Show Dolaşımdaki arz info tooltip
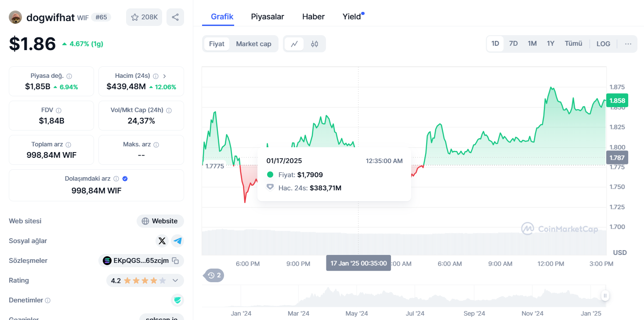This screenshot has height=320, width=644. coord(116,179)
